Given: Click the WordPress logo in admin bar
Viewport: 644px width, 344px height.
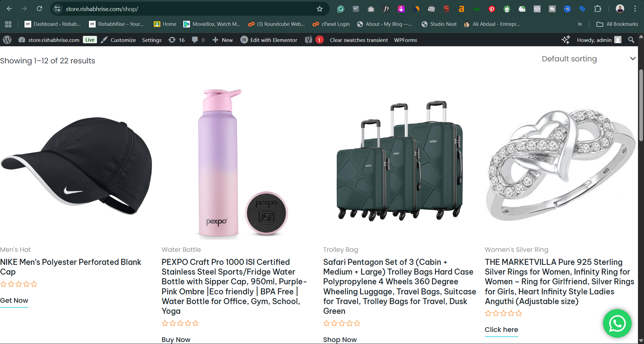Looking at the screenshot, I should click(7, 40).
